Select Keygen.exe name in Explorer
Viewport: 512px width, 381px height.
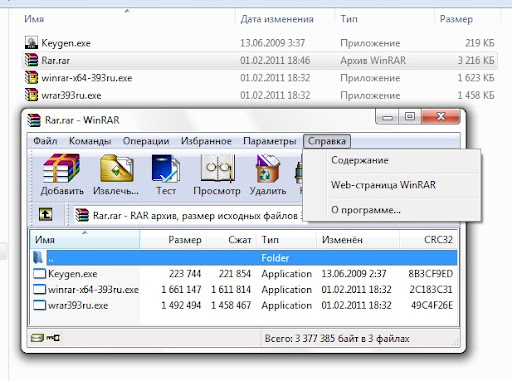[66, 43]
